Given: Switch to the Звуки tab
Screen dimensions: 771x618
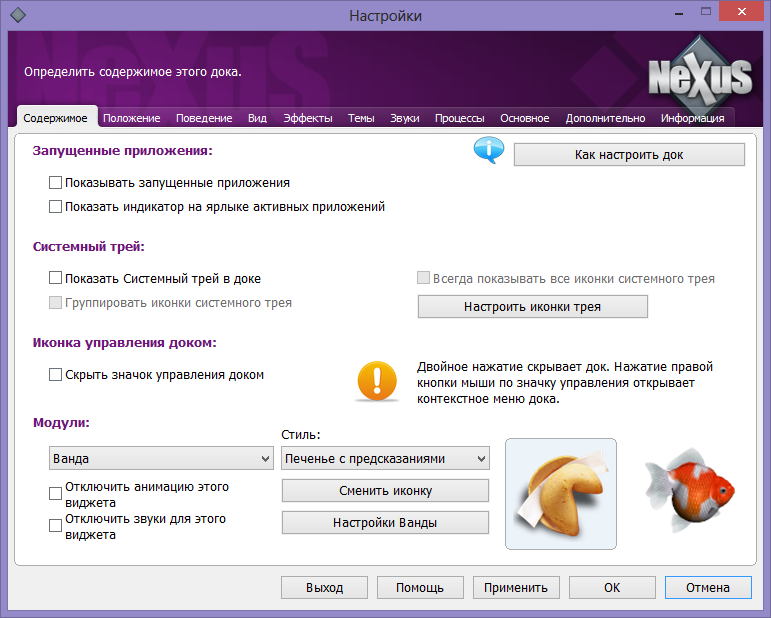Looking at the screenshot, I should (x=405, y=118).
